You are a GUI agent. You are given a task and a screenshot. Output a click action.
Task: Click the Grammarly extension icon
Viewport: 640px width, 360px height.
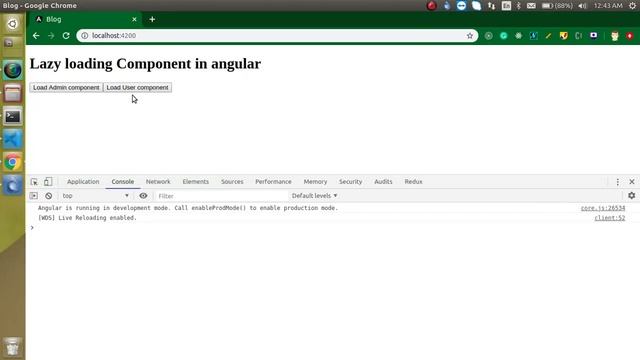[x=504, y=36]
